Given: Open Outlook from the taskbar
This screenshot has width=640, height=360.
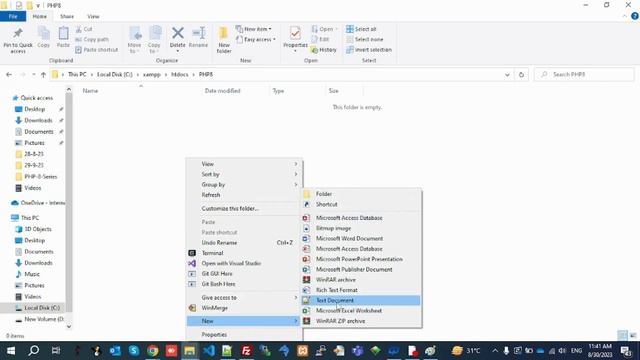Looking at the screenshot, I should tap(115, 351).
